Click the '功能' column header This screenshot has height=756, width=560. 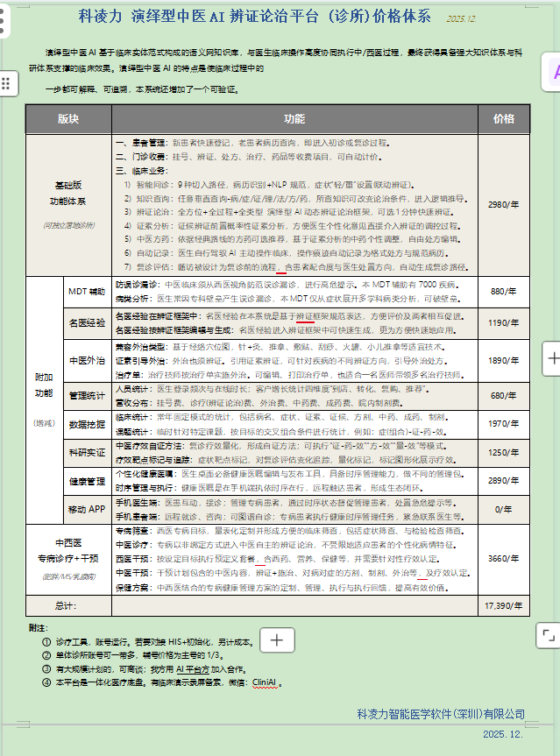pyautogui.click(x=294, y=119)
